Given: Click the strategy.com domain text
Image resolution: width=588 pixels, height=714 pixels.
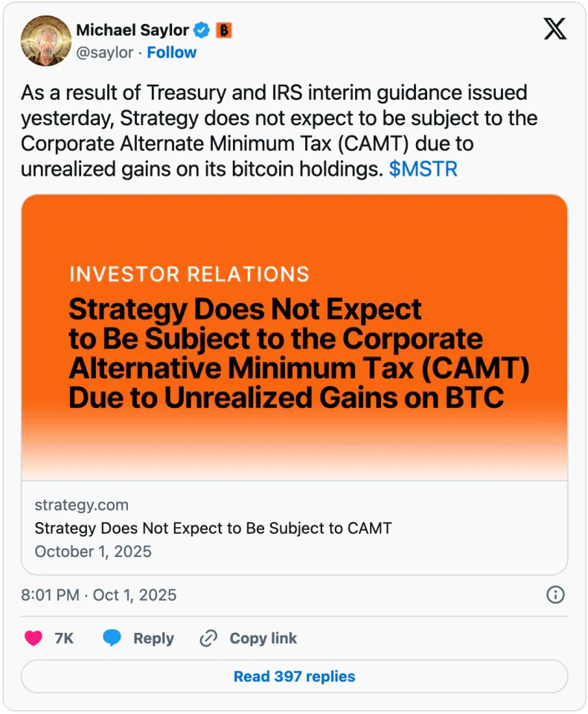Looking at the screenshot, I should coord(81,505).
